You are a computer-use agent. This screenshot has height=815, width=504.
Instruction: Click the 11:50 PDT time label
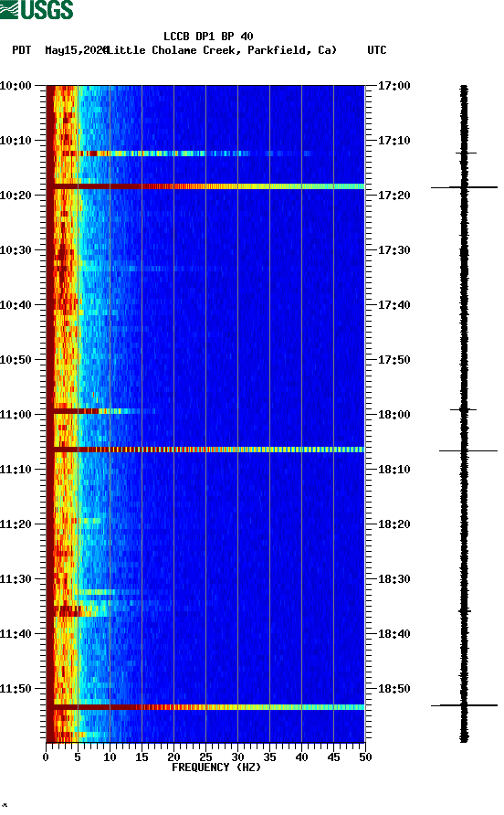click(16, 689)
